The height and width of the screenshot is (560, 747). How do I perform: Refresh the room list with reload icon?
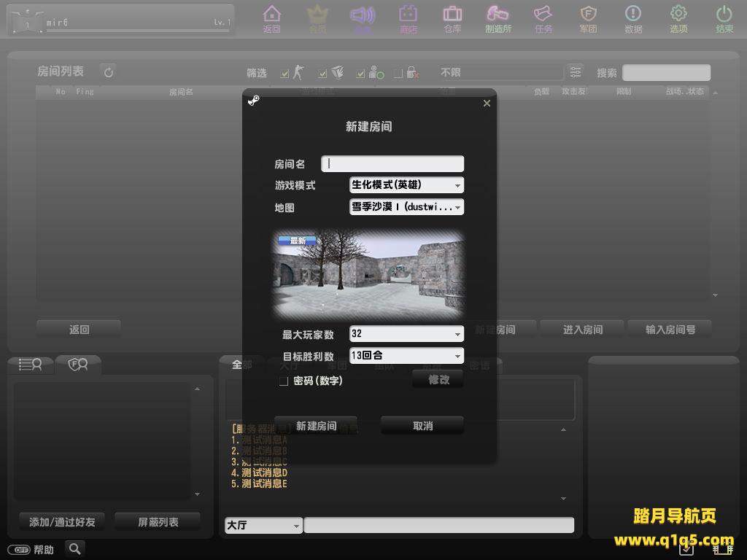[109, 72]
